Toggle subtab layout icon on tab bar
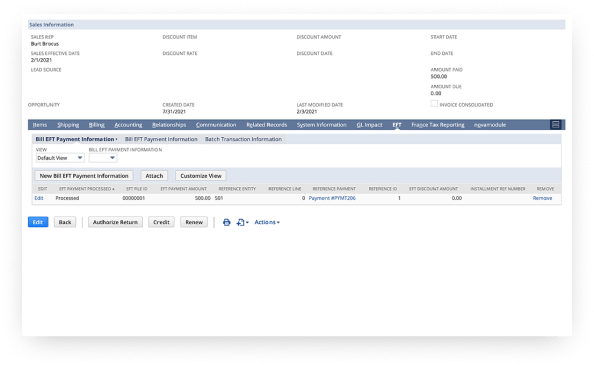The image size is (594, 367). [555, 125]
